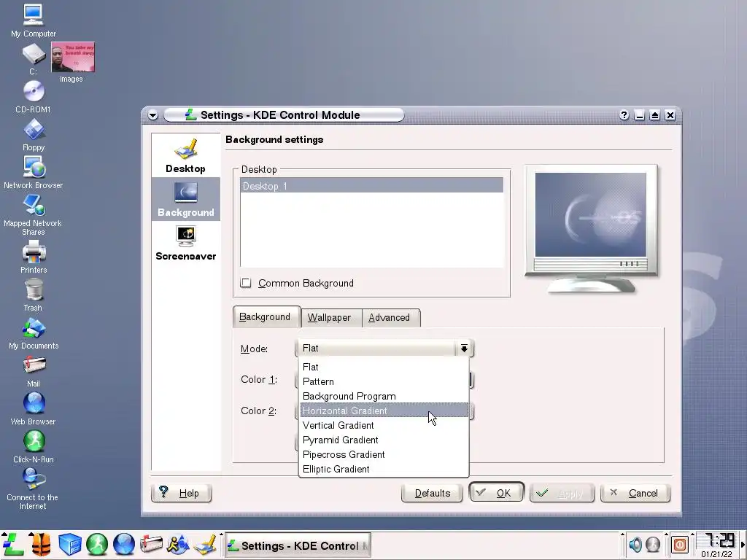Open the C: drive icon
This screenshot has height=560, width=747.
(34, 58)
